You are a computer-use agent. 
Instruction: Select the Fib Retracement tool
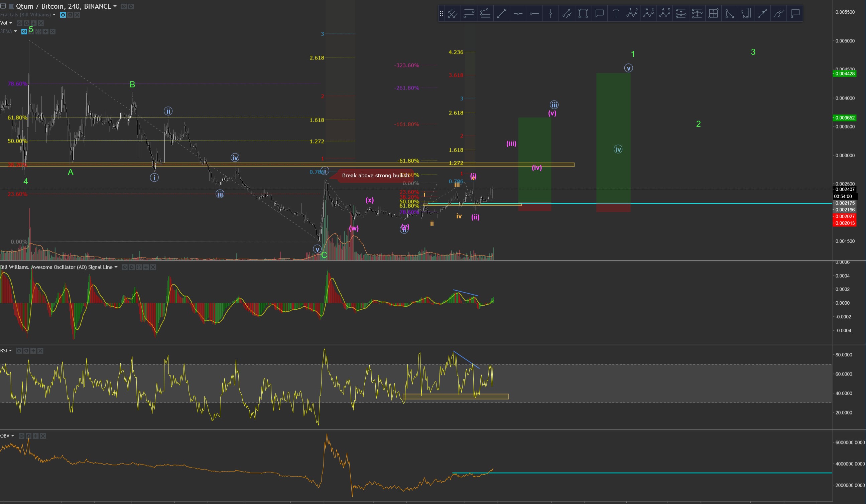pyautogui.click(x=469, y=14)
